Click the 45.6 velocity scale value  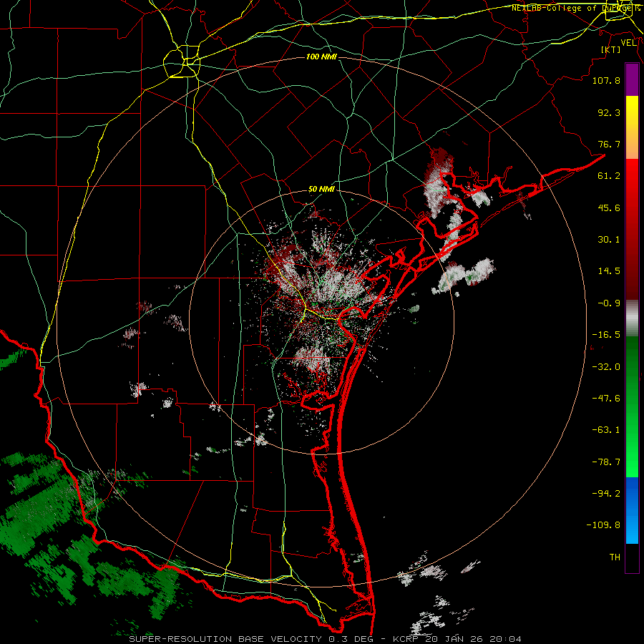click(609, 208)
